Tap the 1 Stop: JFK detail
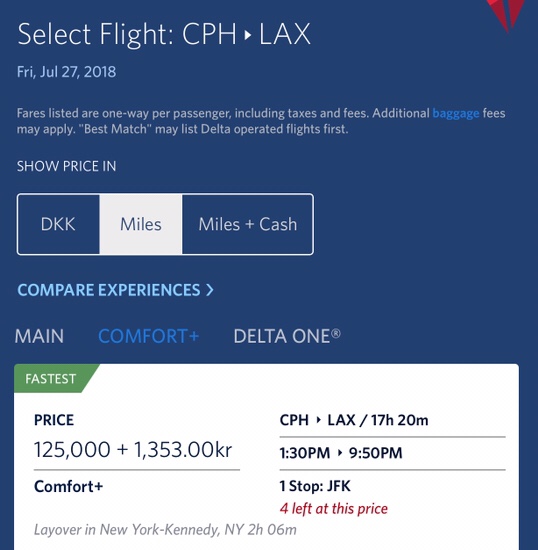 (x=315, y=486)
